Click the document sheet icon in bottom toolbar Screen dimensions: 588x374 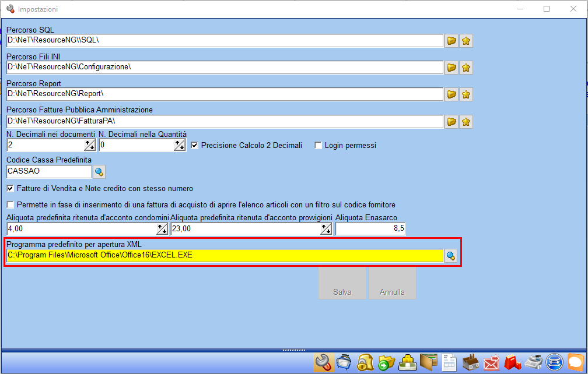(449, 362)
